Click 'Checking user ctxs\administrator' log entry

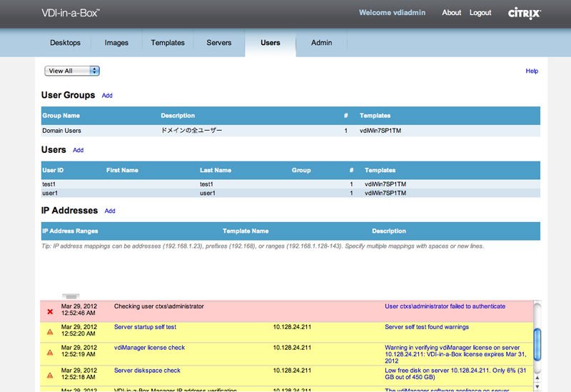[x=158, y=306]
